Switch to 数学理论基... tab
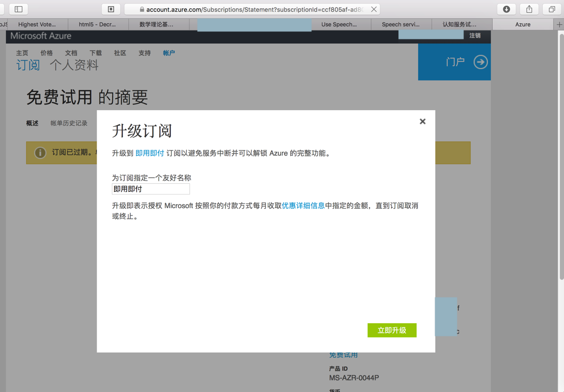564x392 pixels. click(156, 24)
